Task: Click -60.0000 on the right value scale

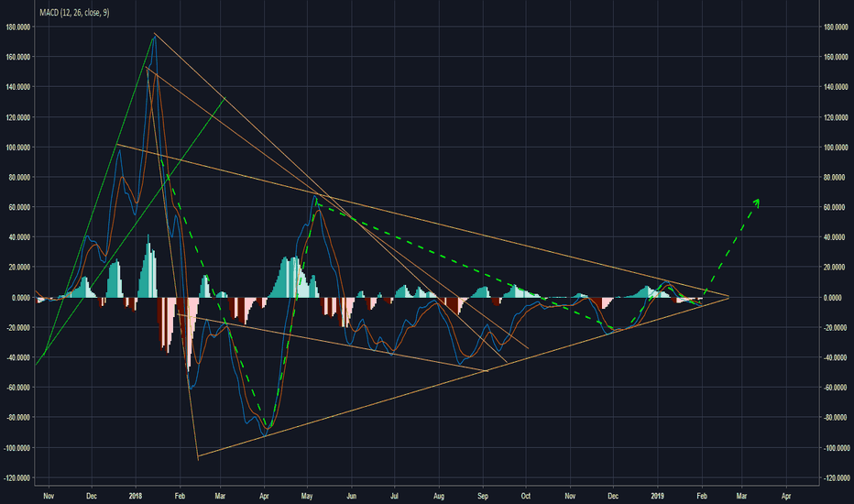Action: point(836,388)
